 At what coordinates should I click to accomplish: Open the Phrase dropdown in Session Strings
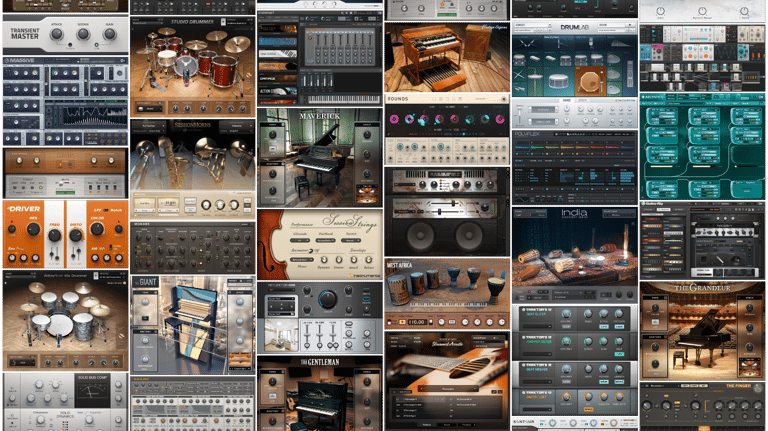pyautogui.click(x=301, y=260)
